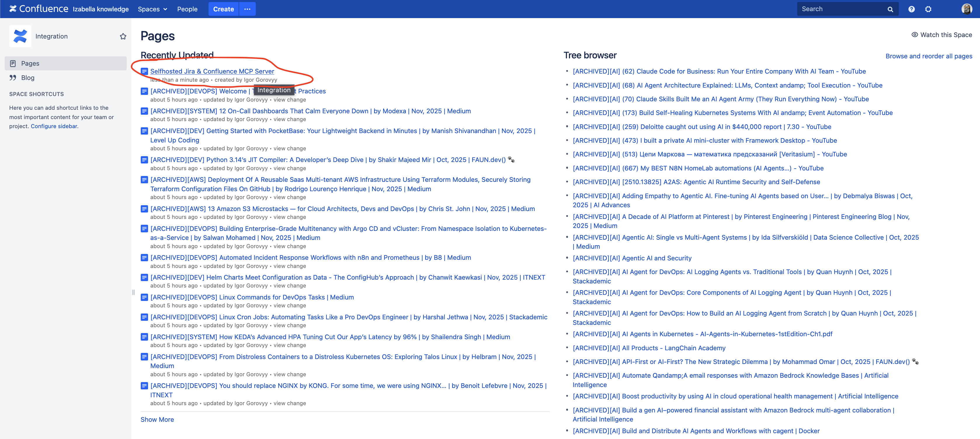Viewport: 980px width, 439px height.
Task: Click the page icon beside Linux Commands page
Action: point(144,297)
